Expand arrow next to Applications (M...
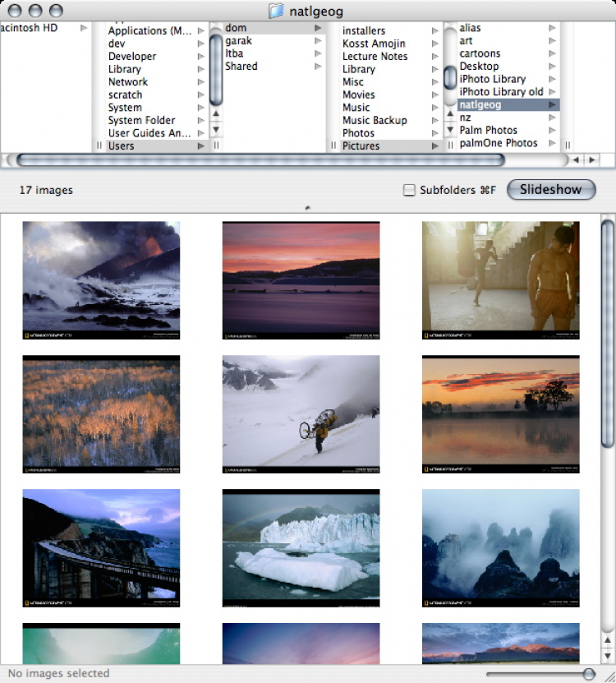The height and width of the screenshot is (683, 616). tap(200, 31)
